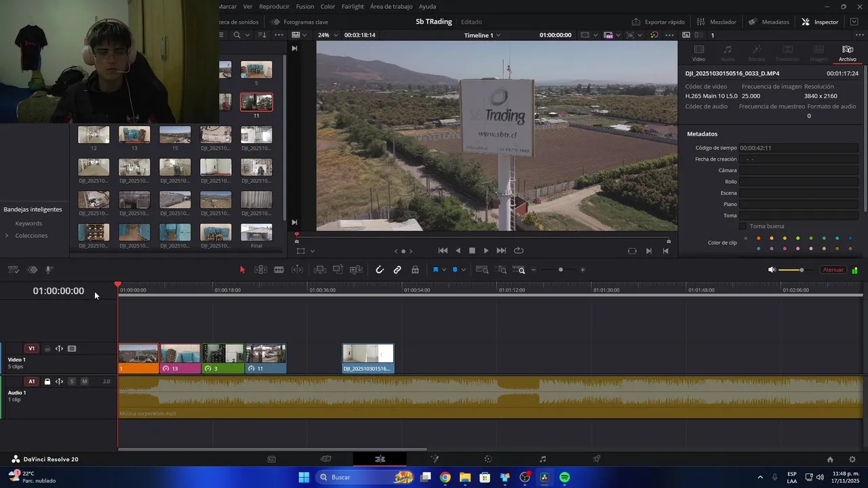This screenshot has height=488, width=868.
Task: Choose the Blade edit mode tool
Action: coord(279,270)
